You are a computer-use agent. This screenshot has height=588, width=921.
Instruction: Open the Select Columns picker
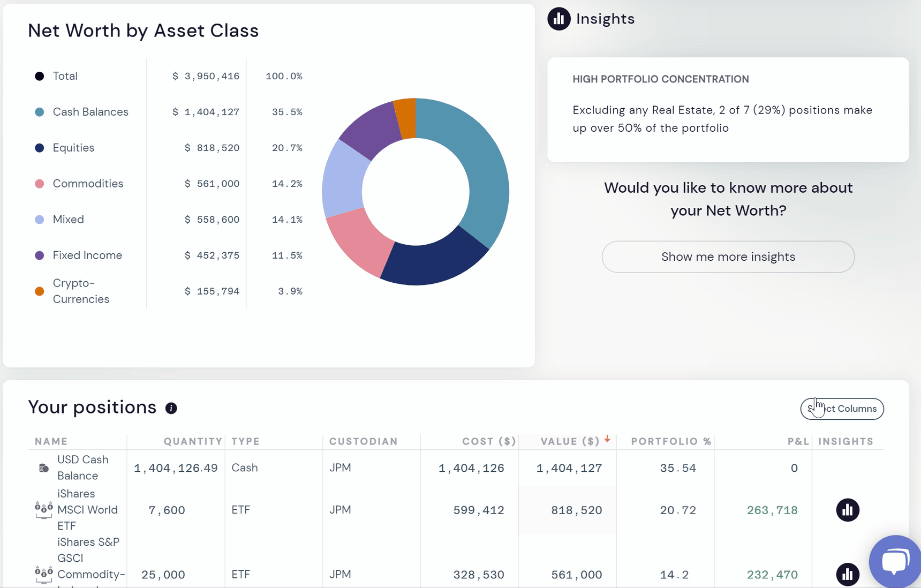842,409
